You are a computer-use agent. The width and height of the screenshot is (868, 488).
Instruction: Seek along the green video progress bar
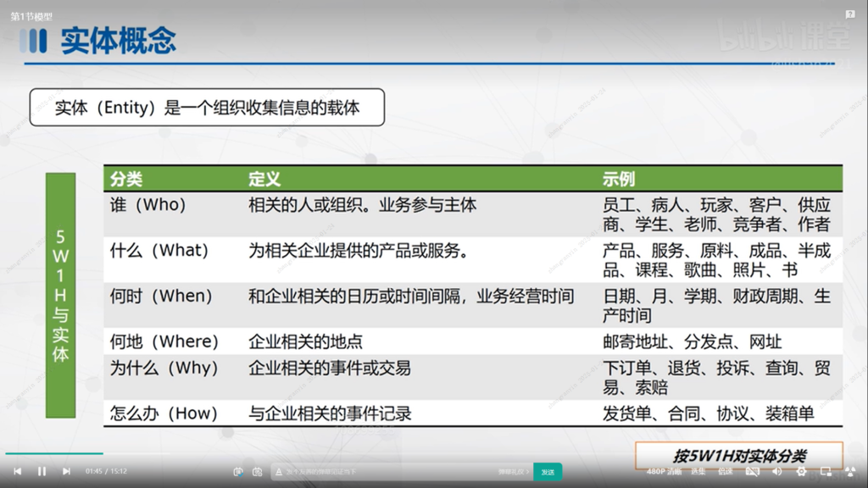(54, 454)
